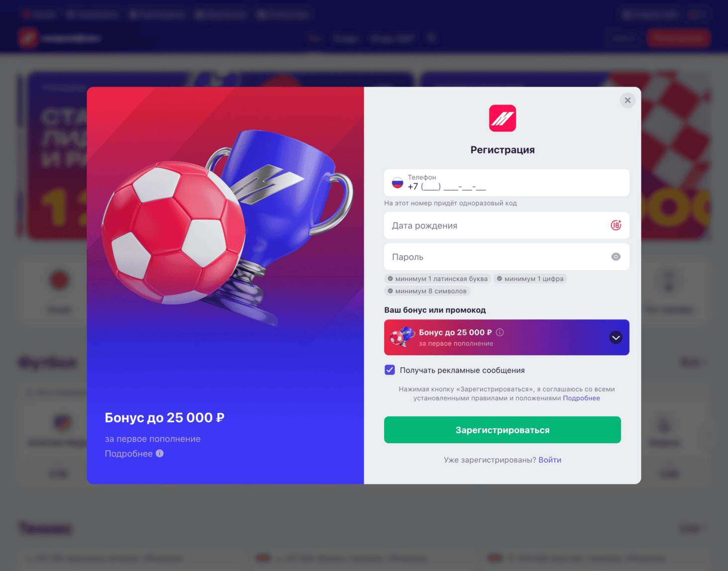Expand the bonus selection chevron
728x571 pixels.
click(x=616, y=338)
